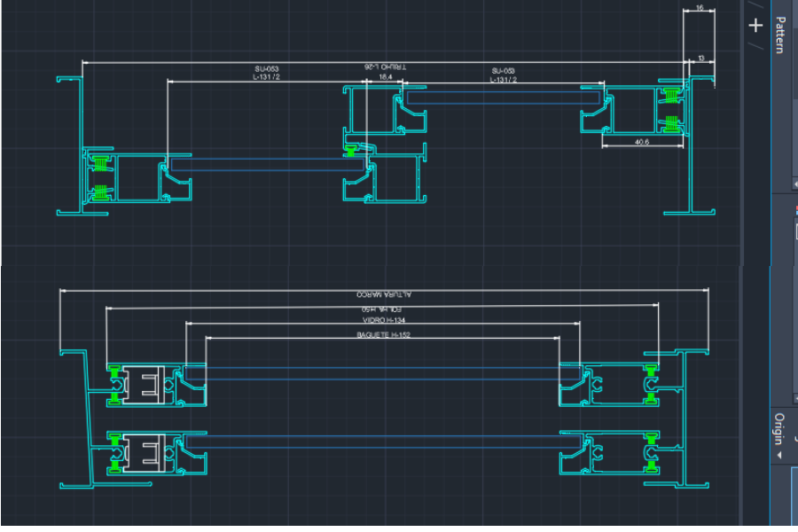The height and width of the screenshot is (532, 798).
Task: Select the 40.6 dimension label
Action: pos(643,140)
